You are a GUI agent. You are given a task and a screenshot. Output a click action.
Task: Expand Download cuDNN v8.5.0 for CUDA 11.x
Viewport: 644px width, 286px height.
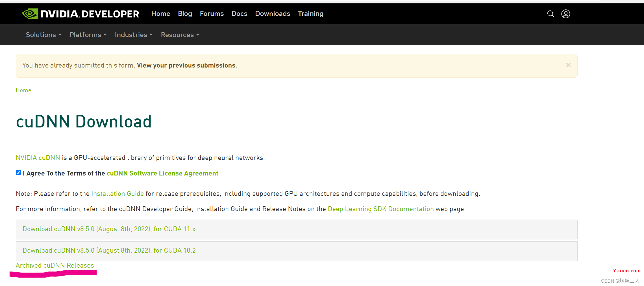[x=297, y=229]
